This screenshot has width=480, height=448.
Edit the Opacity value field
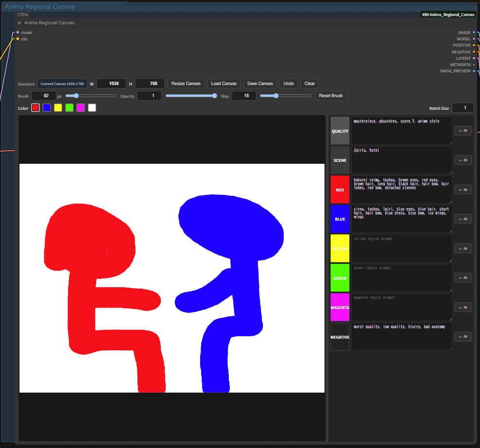tap(149, 96)
